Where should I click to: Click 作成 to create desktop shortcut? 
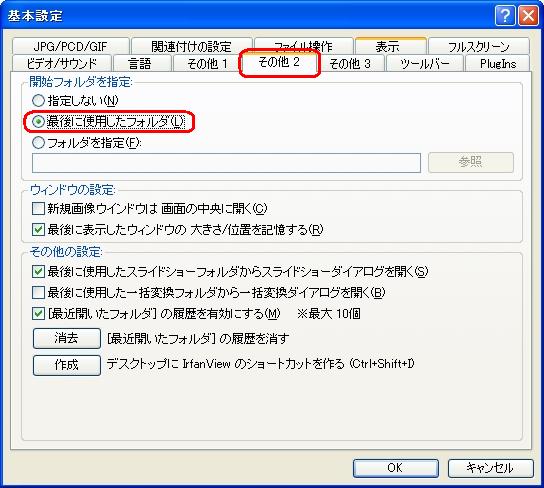click(67, 365)
